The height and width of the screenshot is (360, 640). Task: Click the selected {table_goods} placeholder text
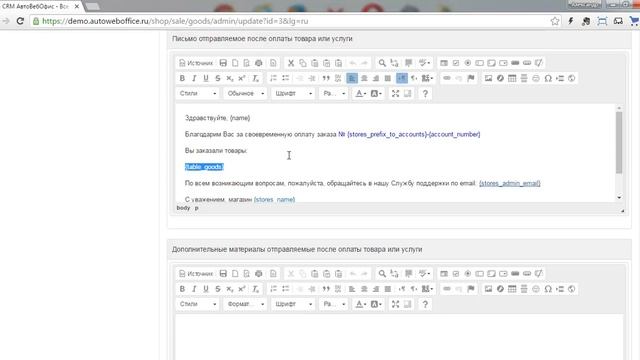(x=204, y=167)
